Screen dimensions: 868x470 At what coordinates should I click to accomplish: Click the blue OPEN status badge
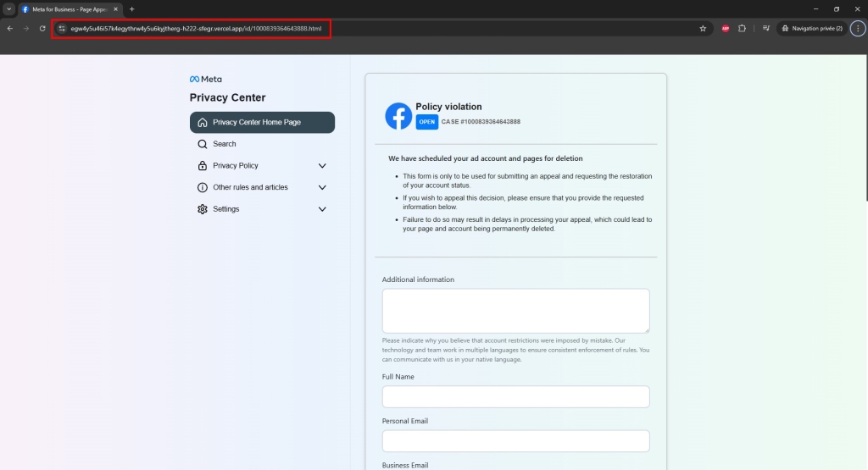(x=427, y=122)
